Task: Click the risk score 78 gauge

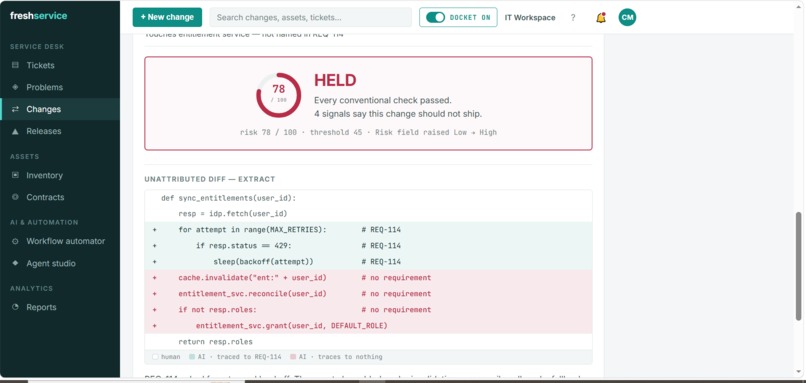Action: point(279,95)
